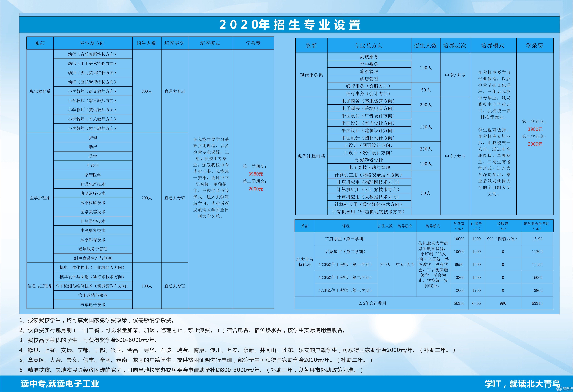Click the 信息与工程系 department cell
Image resolution: width=573 pixels, height=392 pixels.
40,286
